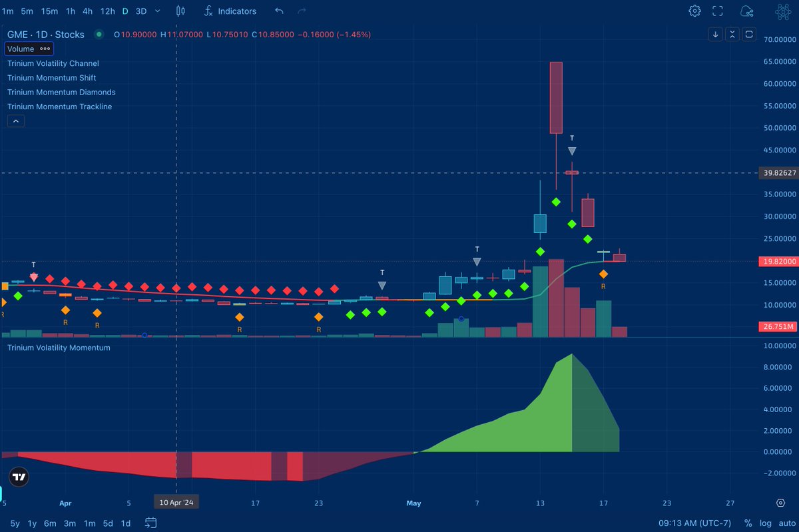Enter fullscreen mode
This screenshot has height=532, width=799.
click(718, 11)
